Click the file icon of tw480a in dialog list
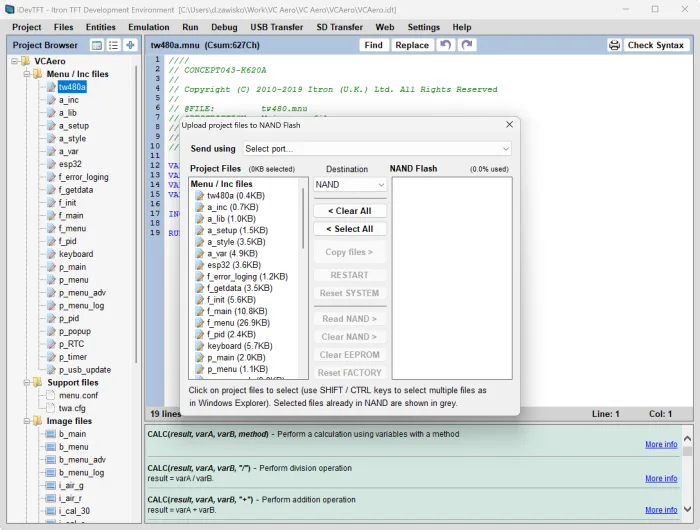The image size is (700, 530). point(200,196)
